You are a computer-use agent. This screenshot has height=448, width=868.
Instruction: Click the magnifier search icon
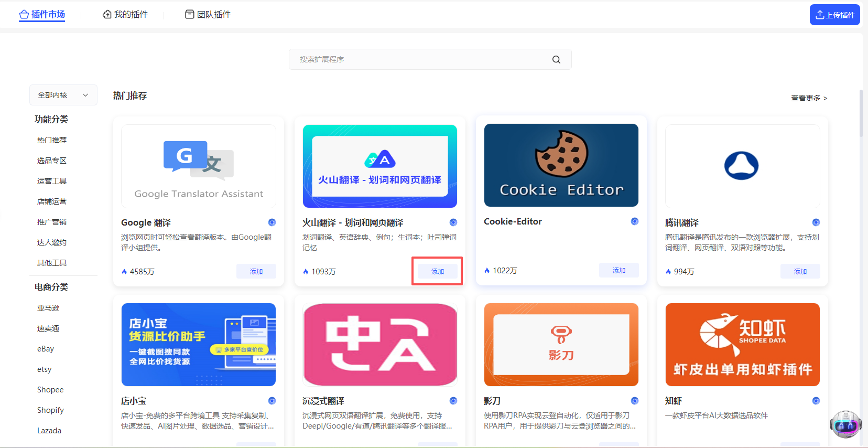(556, 60)
